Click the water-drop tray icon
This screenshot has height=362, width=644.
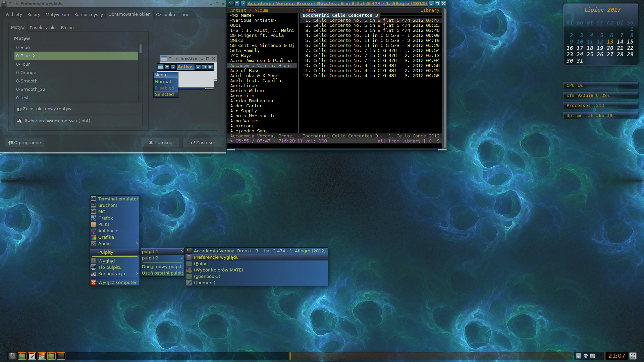[x=579, y=356]
